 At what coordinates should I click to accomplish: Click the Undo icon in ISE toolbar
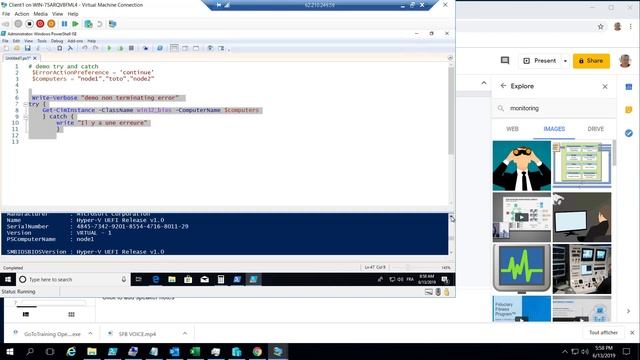[x=84, y=48]
